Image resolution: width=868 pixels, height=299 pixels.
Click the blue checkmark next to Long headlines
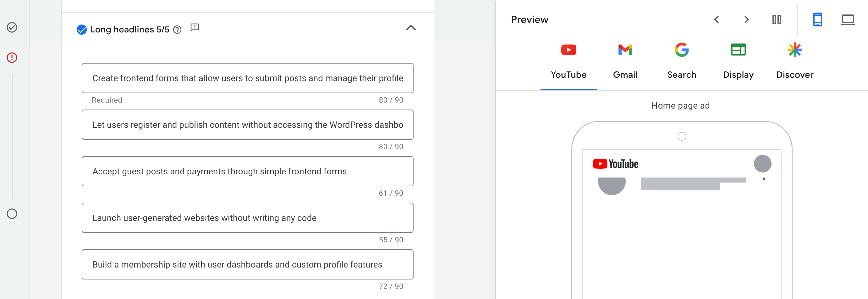point(81,30)
